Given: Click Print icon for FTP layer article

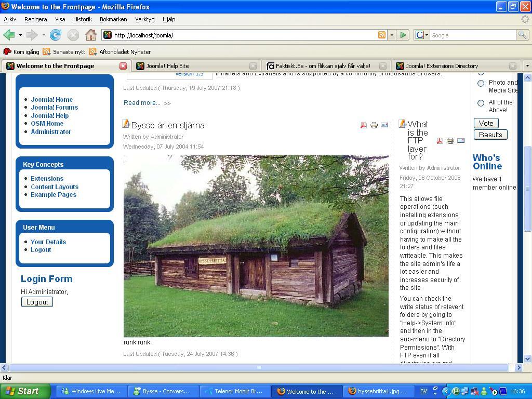Looking at the screenshot, I should (x=450, y=141).
